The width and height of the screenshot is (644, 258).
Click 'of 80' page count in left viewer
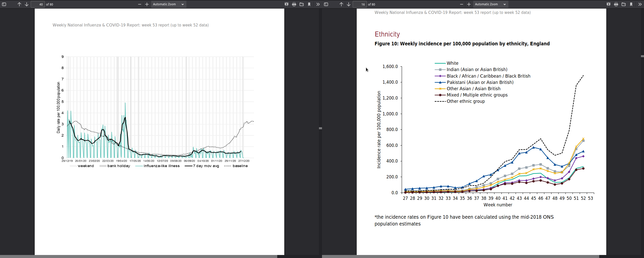[x=50, y=4]
